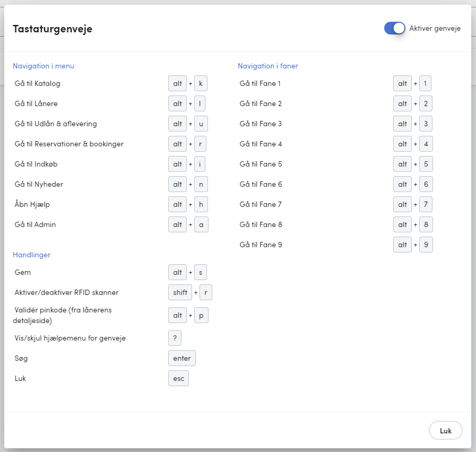
Task: Click the Navigation i menu heading
Action: point(44,66)
